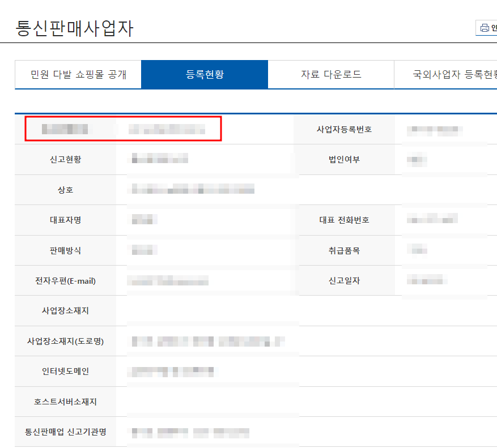This screenshot has height=448, width=497.
Task: Click the 사업장소재지(도로명) label
Action: (65, 341)
